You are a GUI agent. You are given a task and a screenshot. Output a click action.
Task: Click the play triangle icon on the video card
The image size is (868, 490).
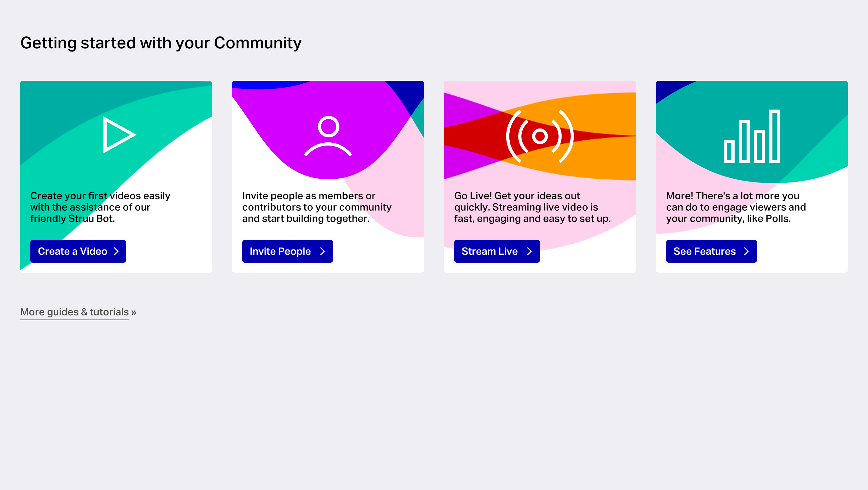point(119,134)
